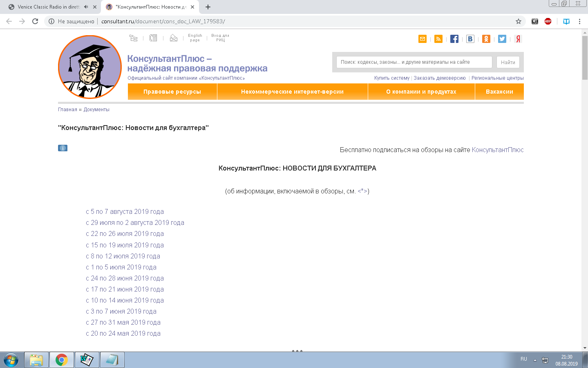Screen dimensions: 588x368
Task: Open 'с 29 июля по 2 августа 2019 года'
Action: [x=135, y=223]
